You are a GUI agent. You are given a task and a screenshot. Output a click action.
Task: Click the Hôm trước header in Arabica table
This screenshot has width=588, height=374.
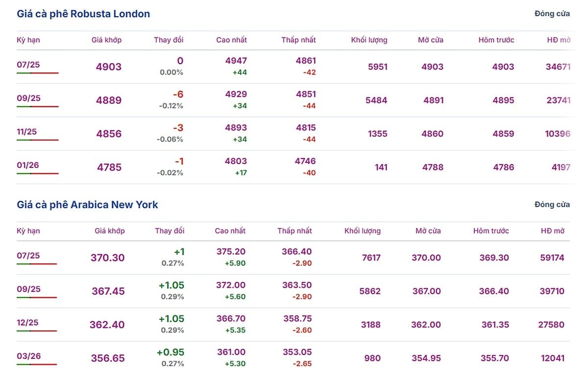[x=491, y=231]
